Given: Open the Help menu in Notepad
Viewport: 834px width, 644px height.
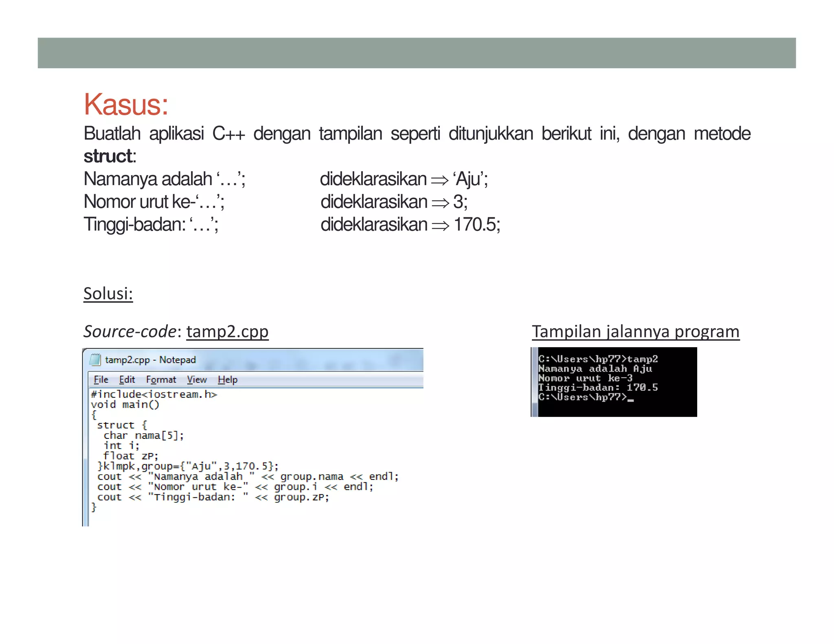Looking at the screenshot, I should point(228,379).
